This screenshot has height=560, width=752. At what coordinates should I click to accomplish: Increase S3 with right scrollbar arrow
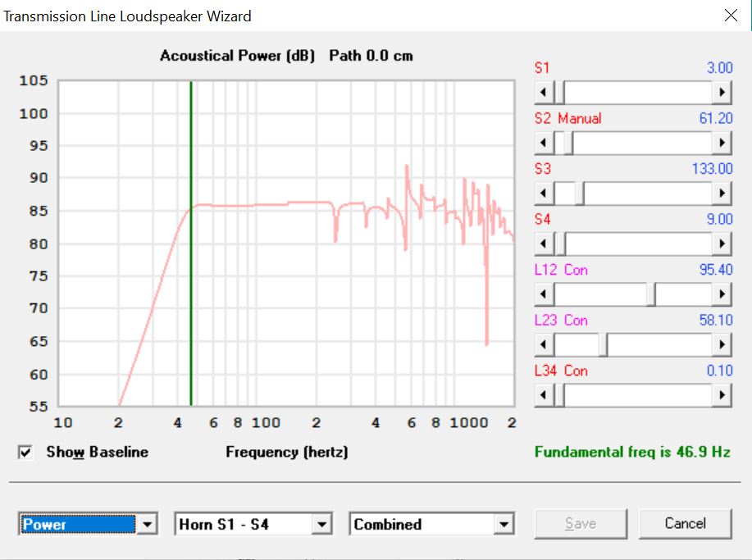[x=722, y=193]
